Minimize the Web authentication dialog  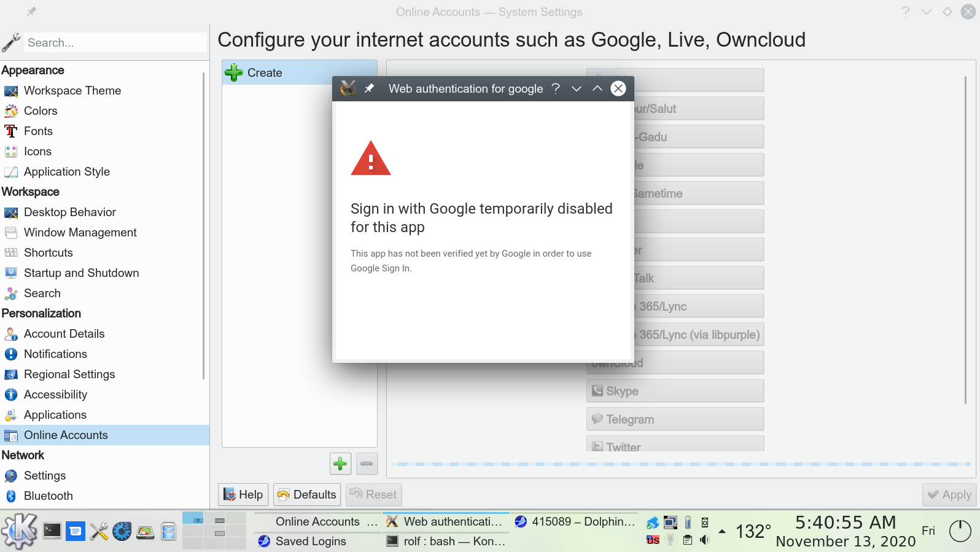[577, 88]
